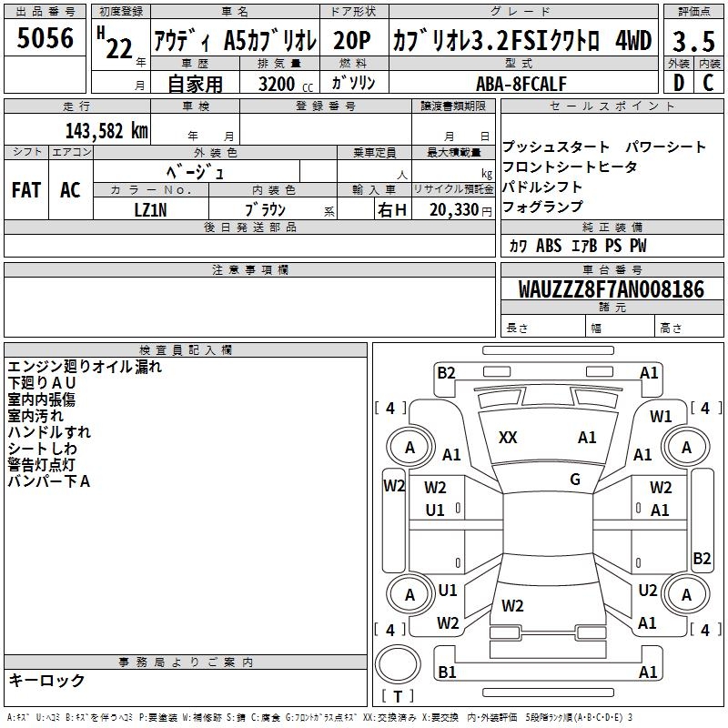
Task: Select the color code LZ1N
Action: 150,209
